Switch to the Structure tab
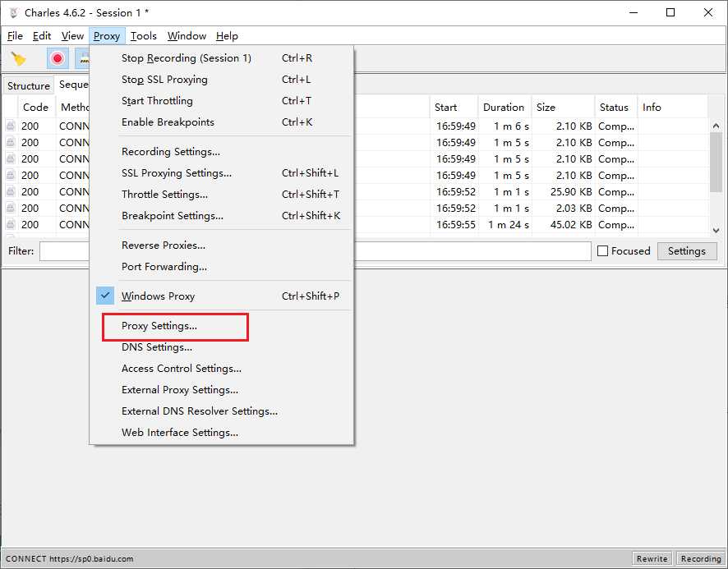The height and width of the screenshot is (569, 728). tap(28, 86)
